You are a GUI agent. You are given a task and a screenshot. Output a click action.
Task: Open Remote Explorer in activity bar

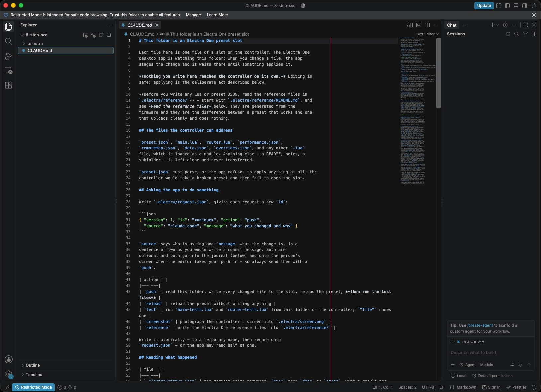9,71
